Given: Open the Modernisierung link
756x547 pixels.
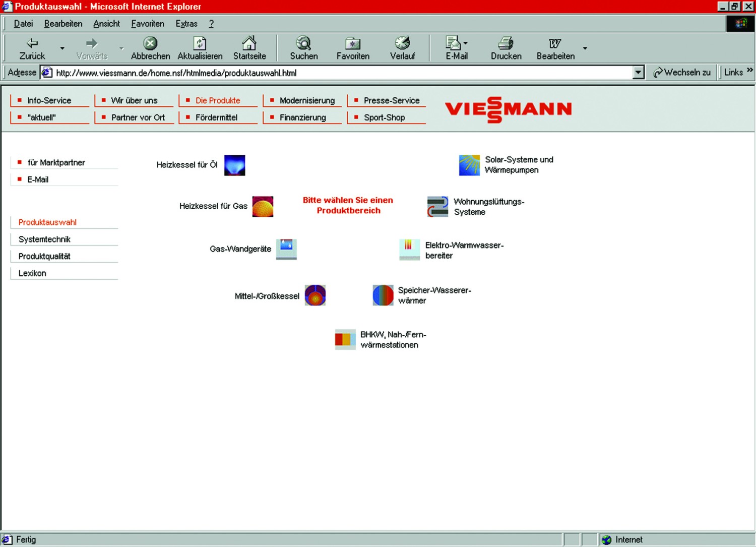Looking at the screenshot, I should tap(307, 100).
